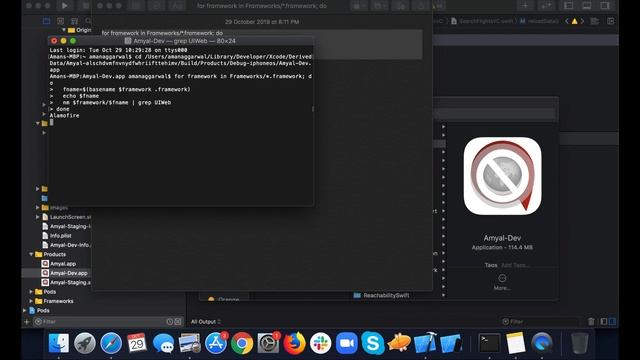This screenshot has width=640, height=360.
Task: Focus the console Filter field in the debug area
Action: [x=541, y=322]
